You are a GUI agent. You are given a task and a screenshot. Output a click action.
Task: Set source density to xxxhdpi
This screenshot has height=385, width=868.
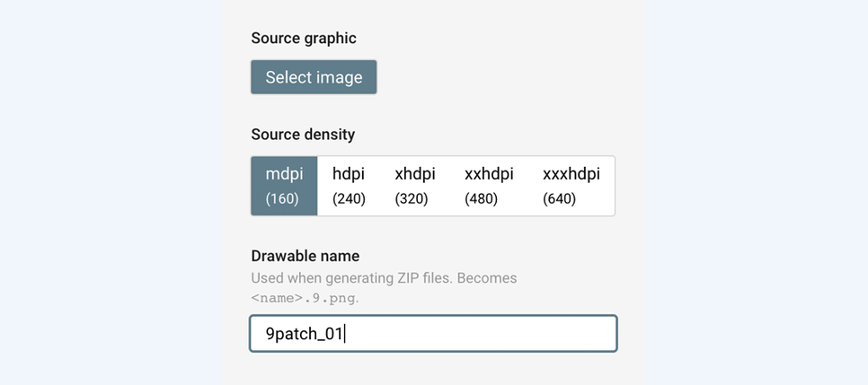click(x=571, y=186)
